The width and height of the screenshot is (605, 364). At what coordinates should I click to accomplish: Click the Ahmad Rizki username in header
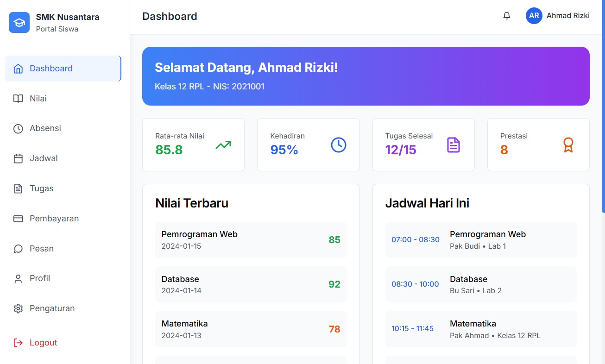pos(568,16)
